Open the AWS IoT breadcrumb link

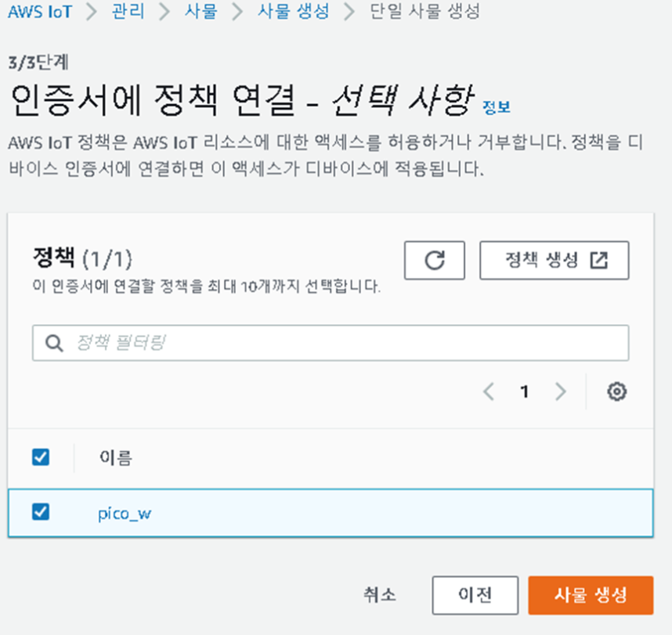tap(40, 12)
